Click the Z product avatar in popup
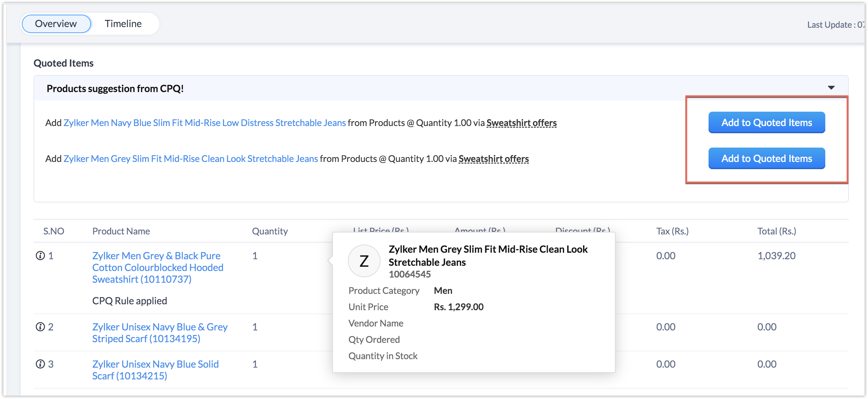Viewport: 868px width, 399px height. (x=364, y=261)
